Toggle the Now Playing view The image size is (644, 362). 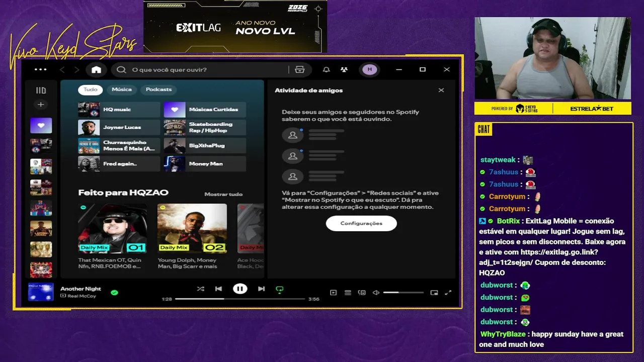[333, 293]
